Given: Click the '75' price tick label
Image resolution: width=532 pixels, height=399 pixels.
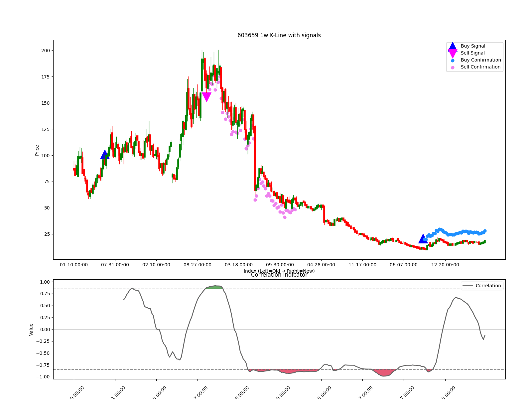Looking at the screenshot, I should [x=47, y=182].
